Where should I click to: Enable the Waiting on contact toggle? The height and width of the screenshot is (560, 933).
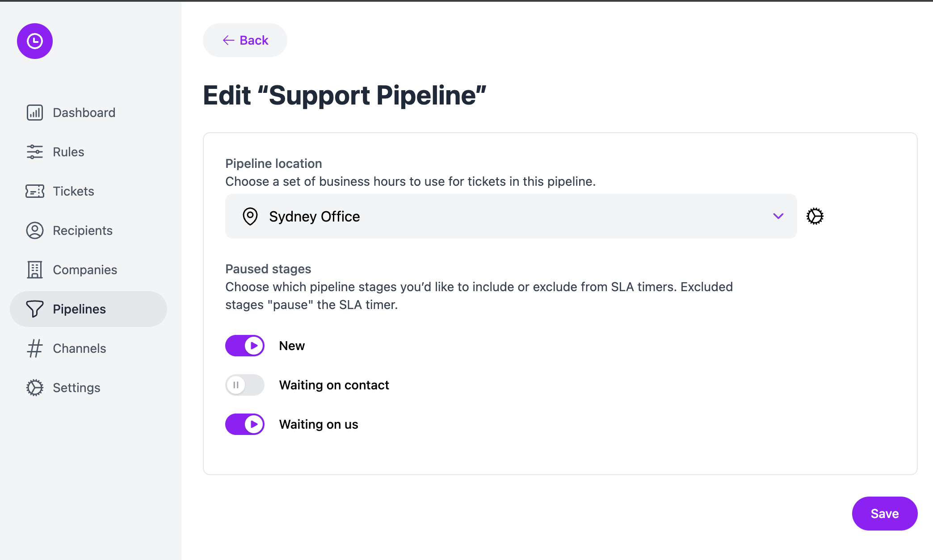pyautogui.click(x=245, y=385)
